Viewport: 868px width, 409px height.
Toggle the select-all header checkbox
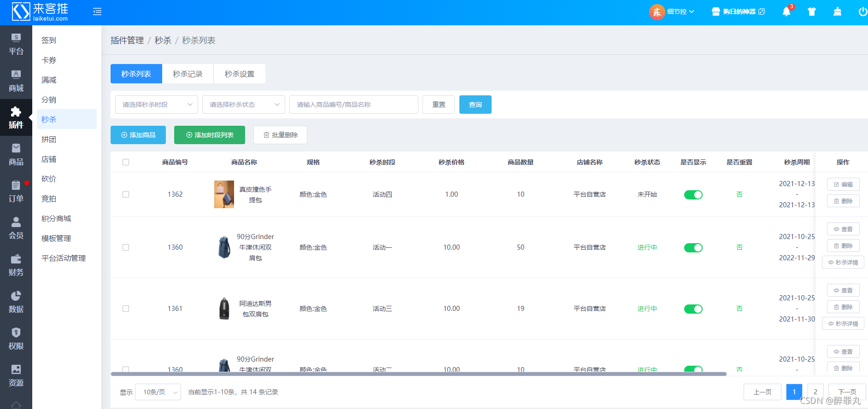(x=126, y=162)
